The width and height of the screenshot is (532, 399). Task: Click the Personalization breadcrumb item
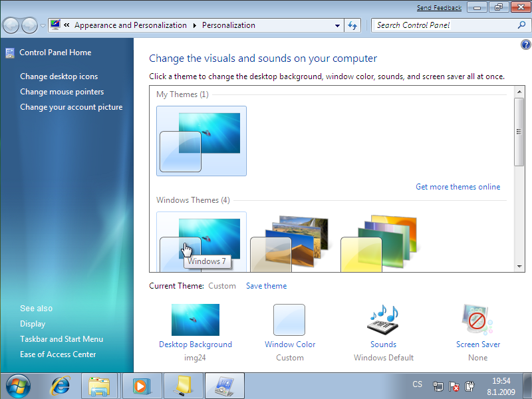229,25
